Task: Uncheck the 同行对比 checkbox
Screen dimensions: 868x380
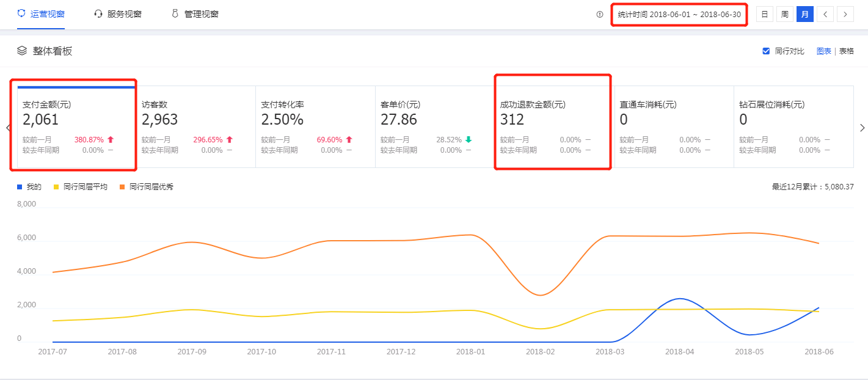Action: (x=766, y=51)
